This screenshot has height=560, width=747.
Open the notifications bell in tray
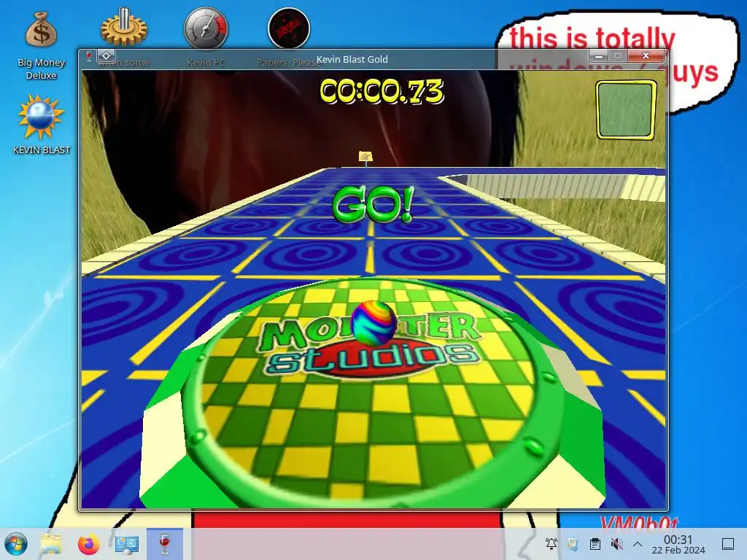551,543
